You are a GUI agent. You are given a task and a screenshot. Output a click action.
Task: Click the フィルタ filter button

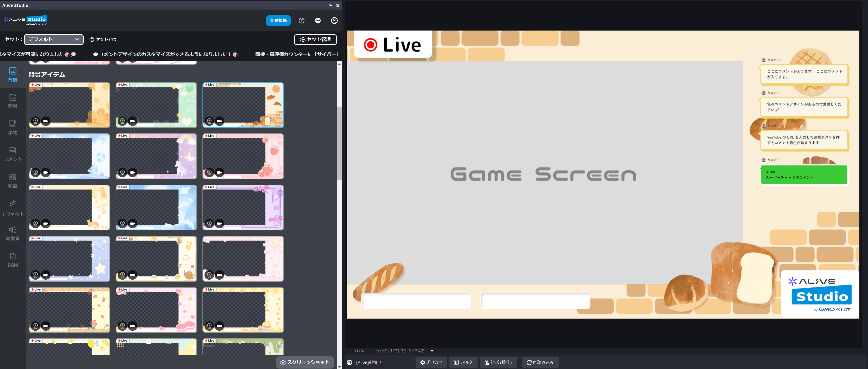coord(463,362)
